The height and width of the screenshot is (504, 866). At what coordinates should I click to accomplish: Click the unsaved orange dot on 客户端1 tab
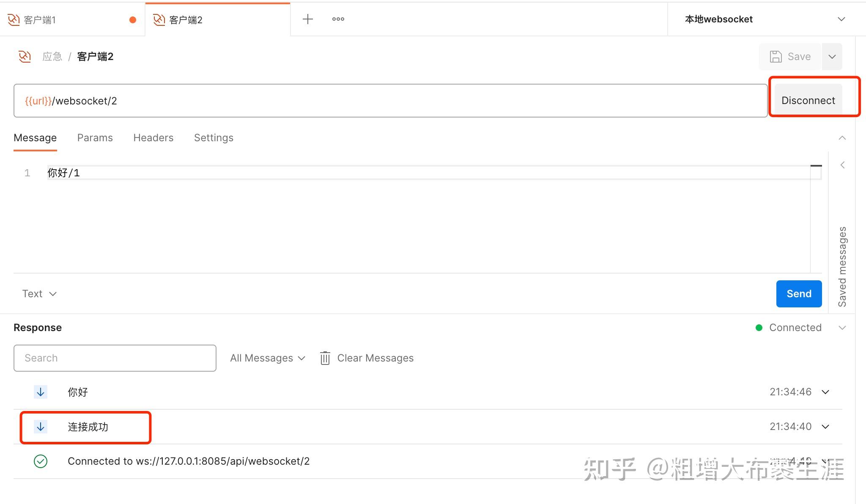(133, 20)
